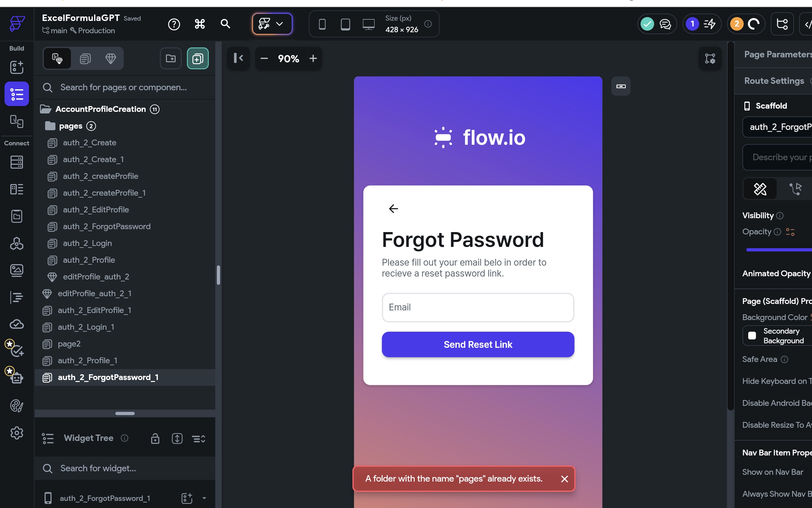Open the Theme Settings palette icon

tap(17, 406)
